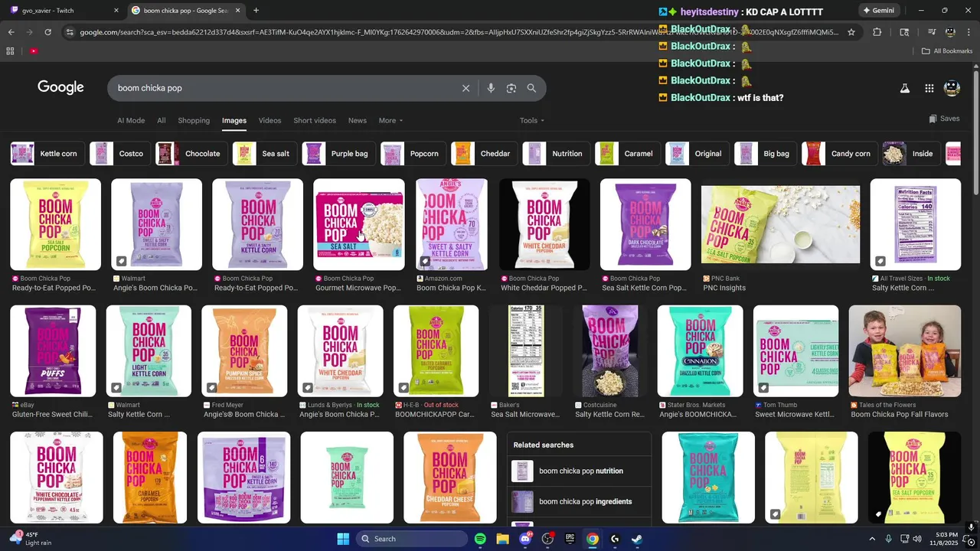Open Discord from the taskbar

pos(525,539)
